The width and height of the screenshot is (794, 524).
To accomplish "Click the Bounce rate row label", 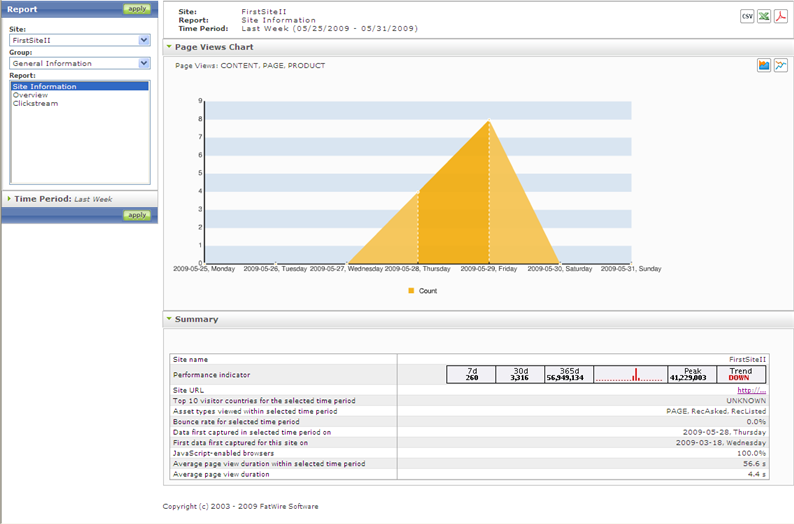I will 236,422.
